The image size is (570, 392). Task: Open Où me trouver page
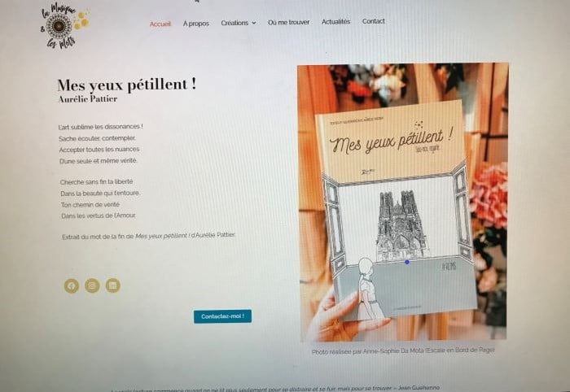click(288, 22)
